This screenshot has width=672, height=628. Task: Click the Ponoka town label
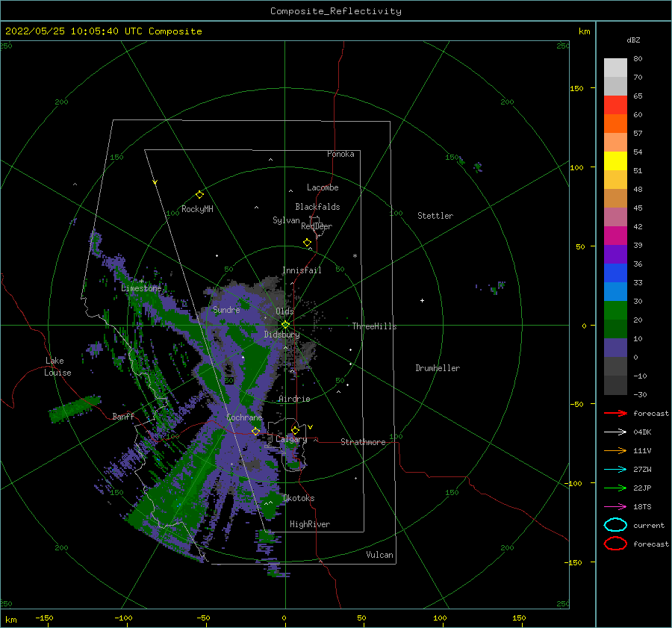click(x=340, y=154)
